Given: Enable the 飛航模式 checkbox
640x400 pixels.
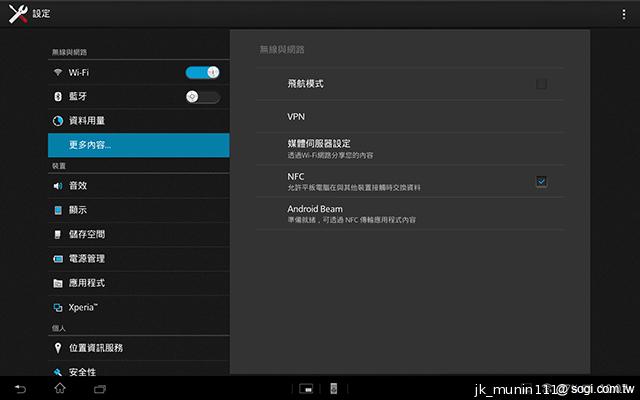Looking at the screenshot, I should [x=541, y=84].
